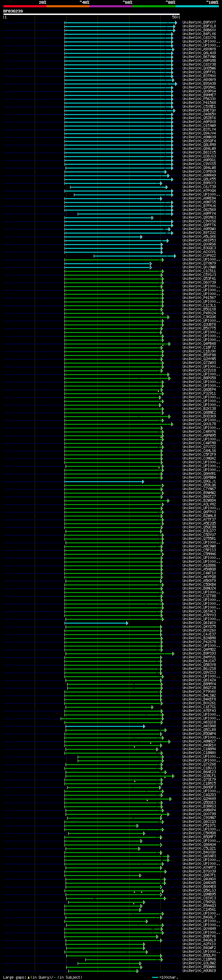Select the last hit label UniRef100_A9UNI9

click(199, 971)
